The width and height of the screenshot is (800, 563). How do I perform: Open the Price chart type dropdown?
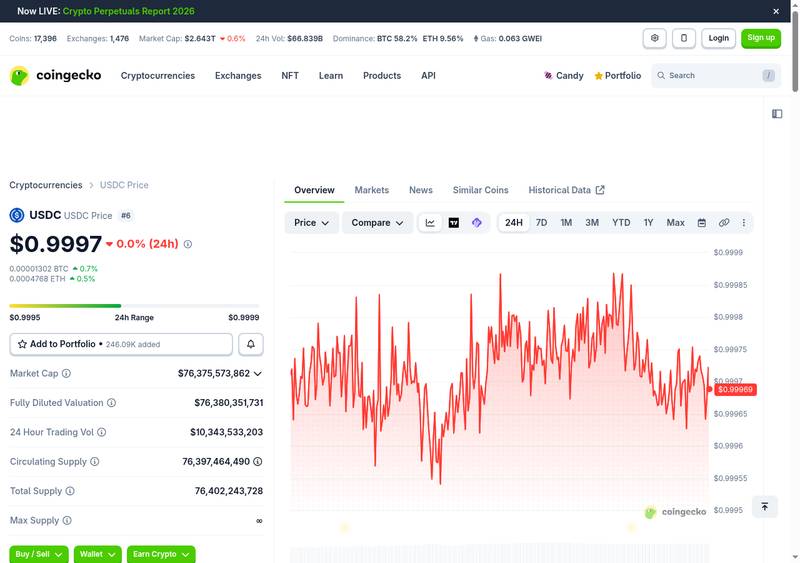pyautogui.click(x=311, y=223)
